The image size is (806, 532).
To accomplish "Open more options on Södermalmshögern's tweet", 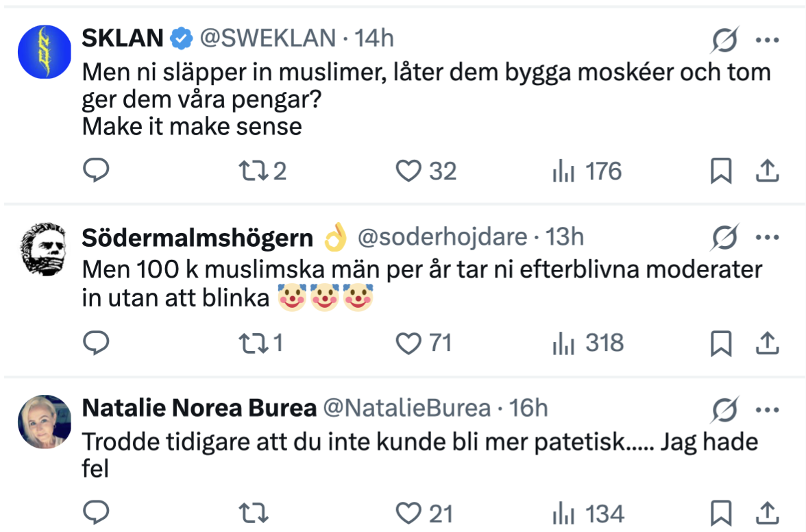I will click(767, 238).
